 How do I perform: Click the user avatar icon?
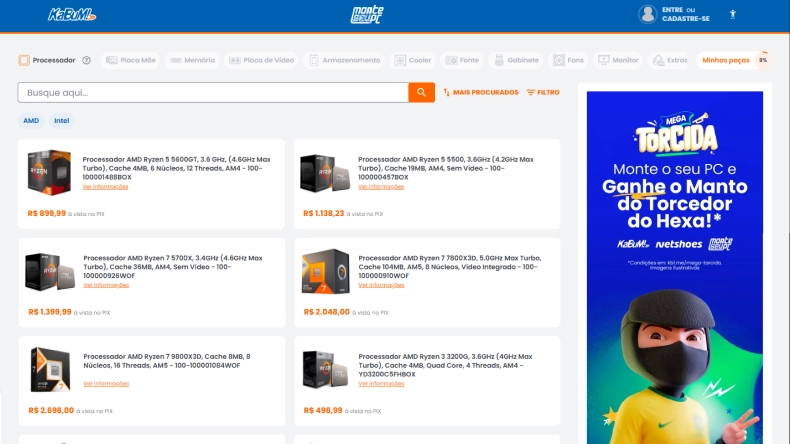(647, 14)
